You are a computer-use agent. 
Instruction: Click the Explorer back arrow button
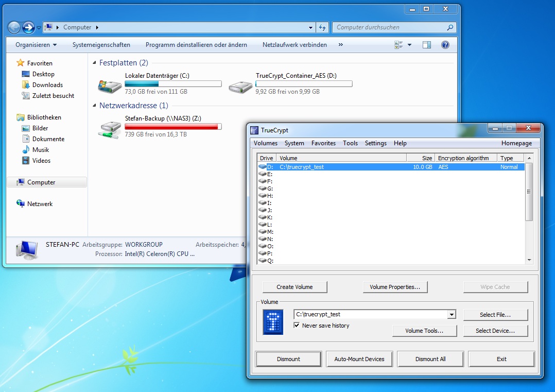pyautogui.click(x=14, y=27)
